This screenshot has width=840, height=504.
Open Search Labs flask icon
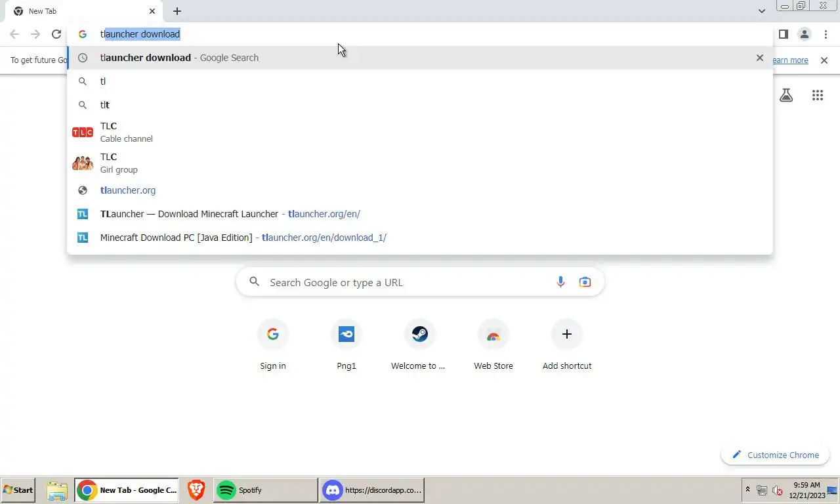786,96
